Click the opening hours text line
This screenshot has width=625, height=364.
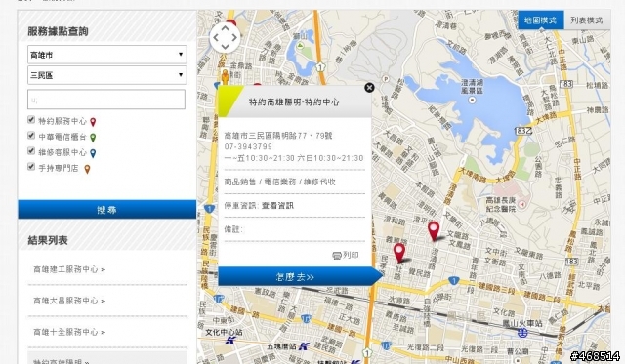(x=294, y=158)
